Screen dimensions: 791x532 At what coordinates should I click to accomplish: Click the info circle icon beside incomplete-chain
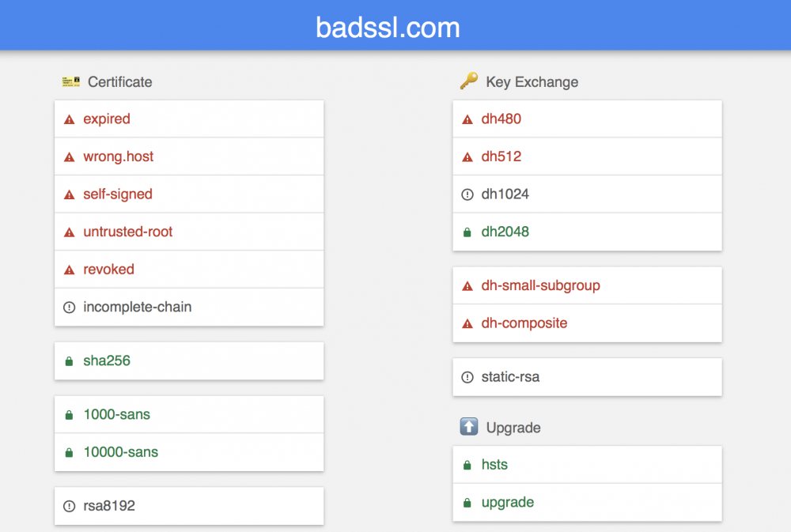click(x=69, y=308)
